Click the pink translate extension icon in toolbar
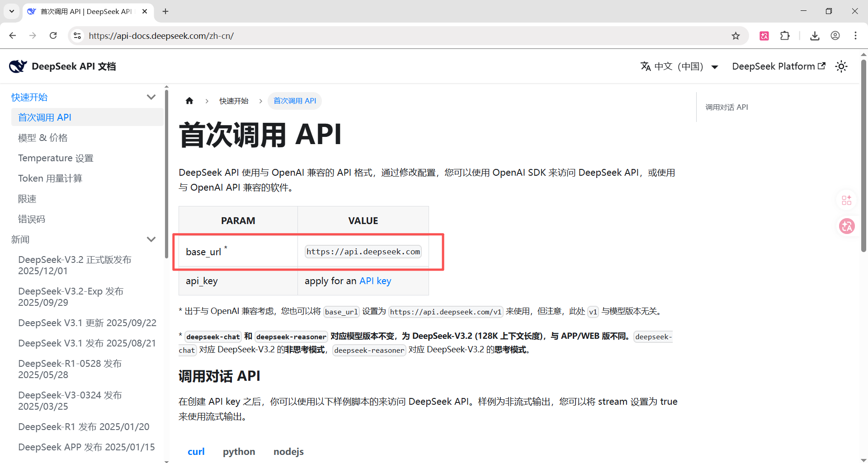Screen dimensions: 868x463 pos(764,36)
